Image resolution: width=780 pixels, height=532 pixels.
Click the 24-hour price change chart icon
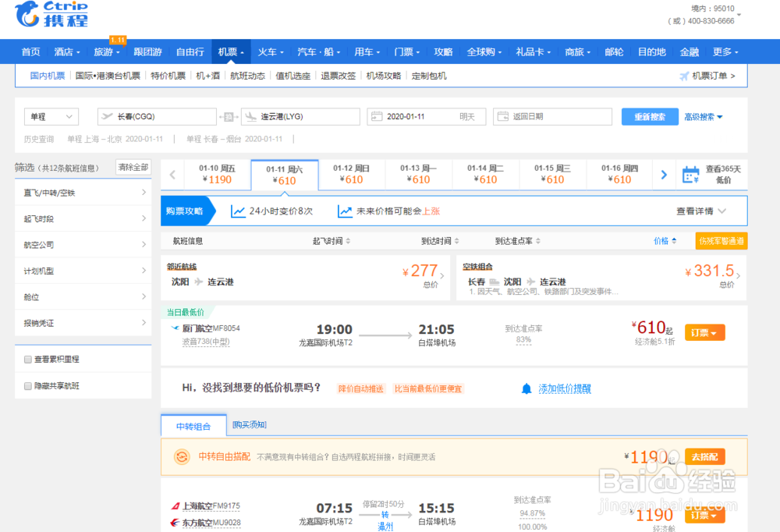click(238, 211)
